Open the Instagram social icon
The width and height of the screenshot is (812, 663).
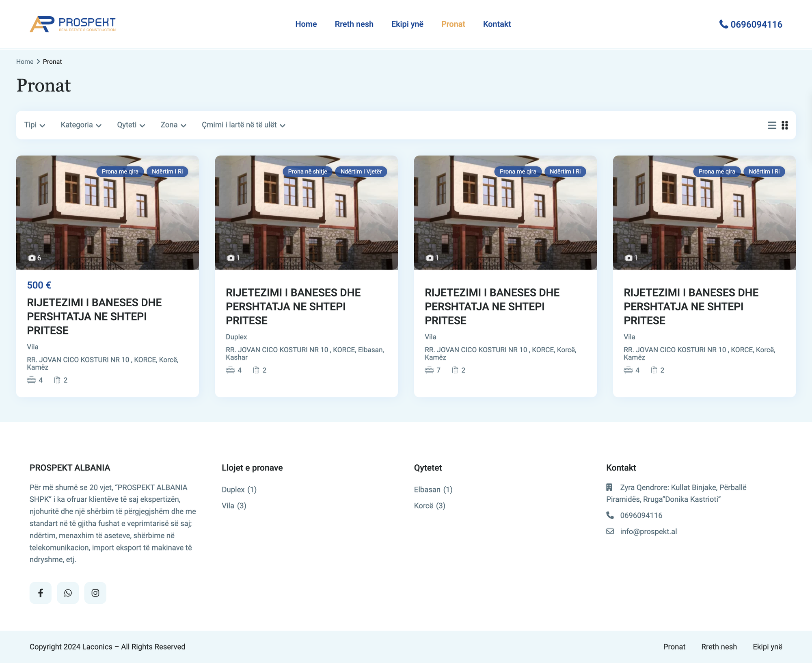point(95,593)
